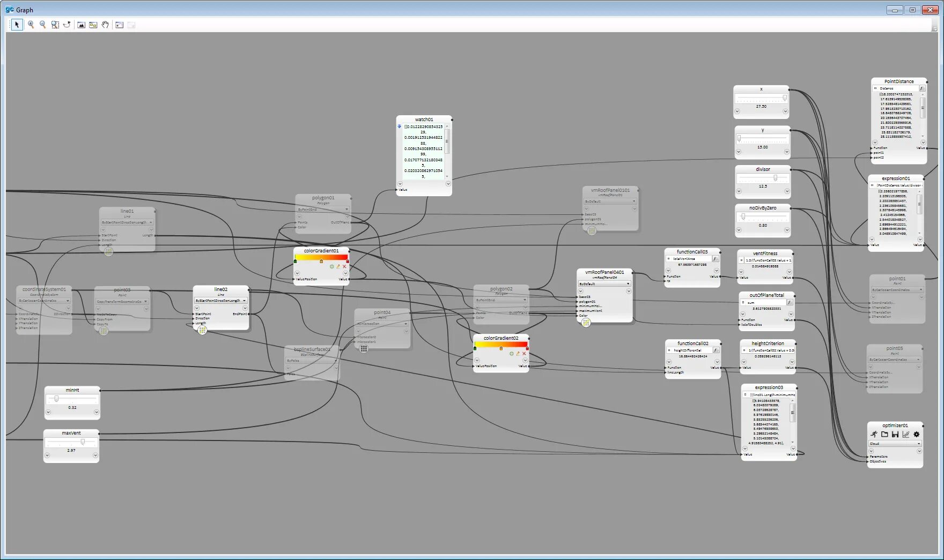Open the gear settings on optimizer01
The height and width of the screenshot is (560, 944).
coord(917,434)
